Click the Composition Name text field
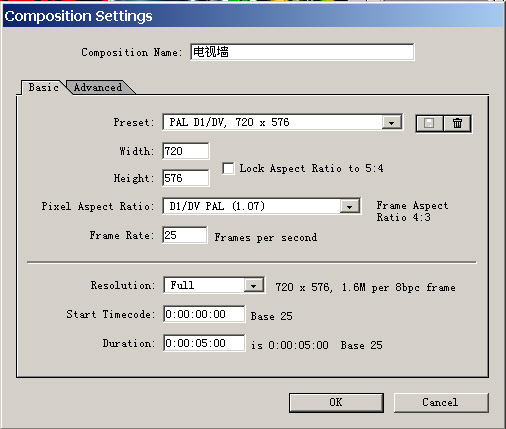 click(x=302, y=52)
